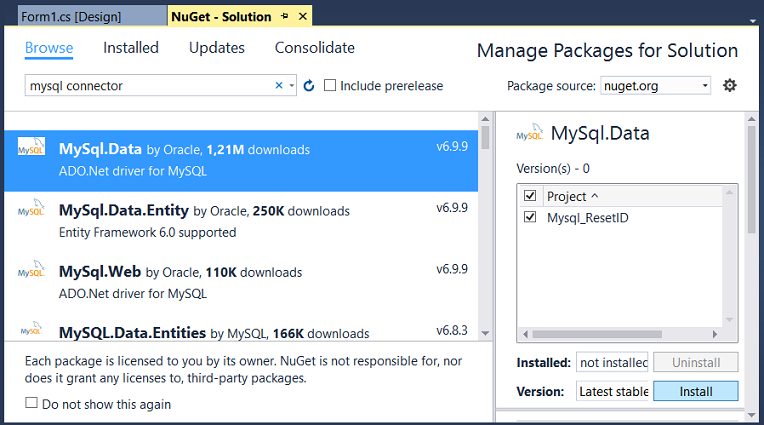Screen dimensions: 764x425
Task: Switch to the Browse tab
Action: (49, 48)
